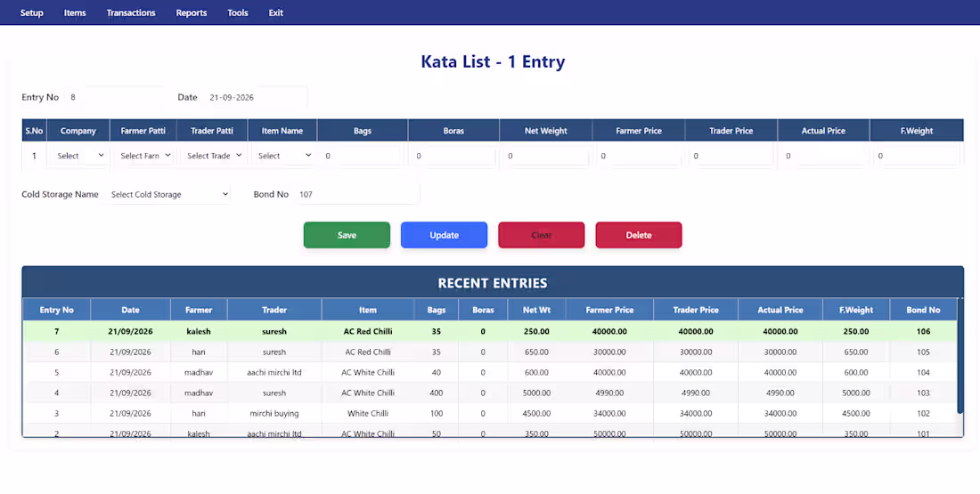Expand the Item Name dropdown

[x=283, y=156]
